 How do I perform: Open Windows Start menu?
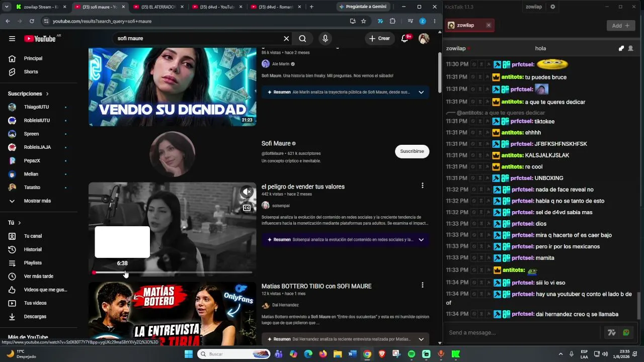coord(189,354)
